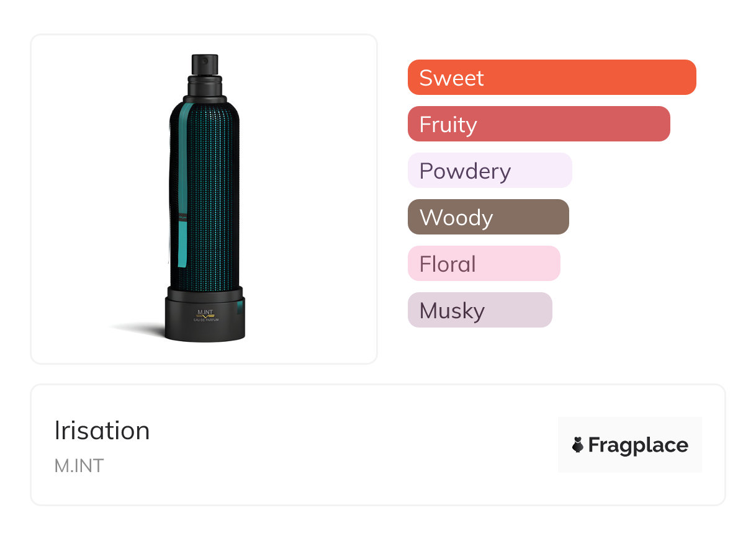The width and height of the screenshot is (756, 536).
Task: Click the Fragplace wordmark text
Action: (638, 445)
